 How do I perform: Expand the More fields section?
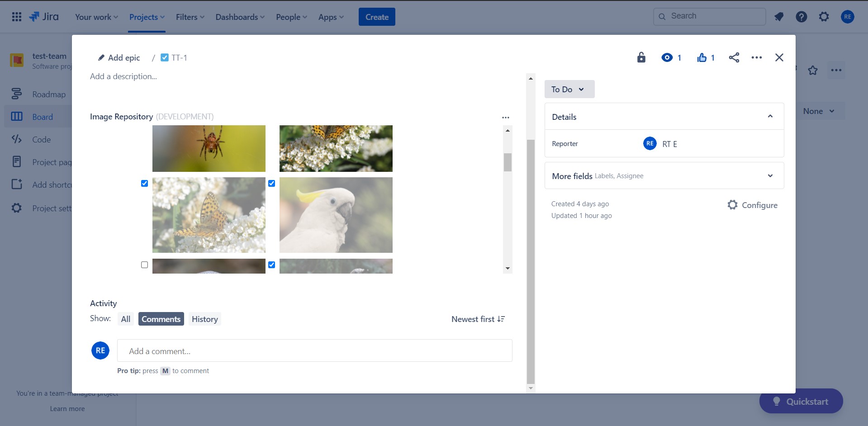click(x=770, y=175)
